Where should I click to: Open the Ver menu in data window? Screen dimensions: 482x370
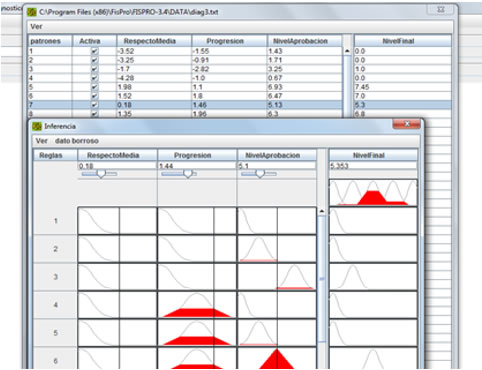[x=36, y=26]
